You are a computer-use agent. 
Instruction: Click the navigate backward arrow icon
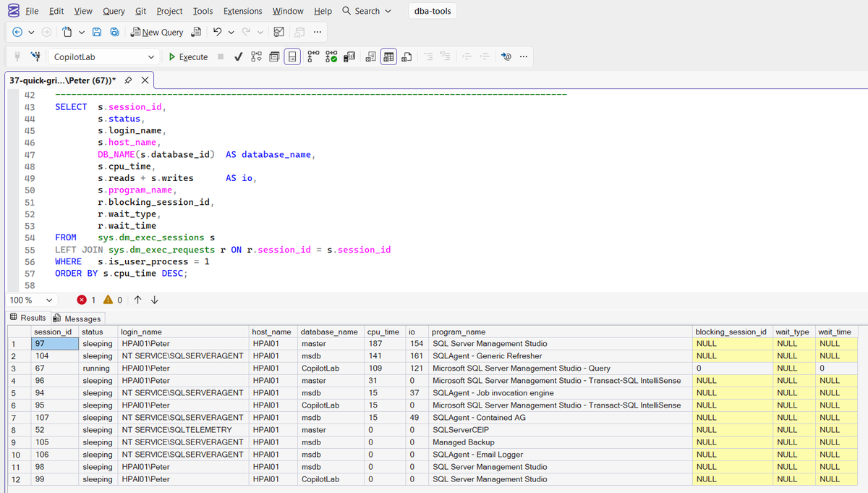[x=17, y=32]
